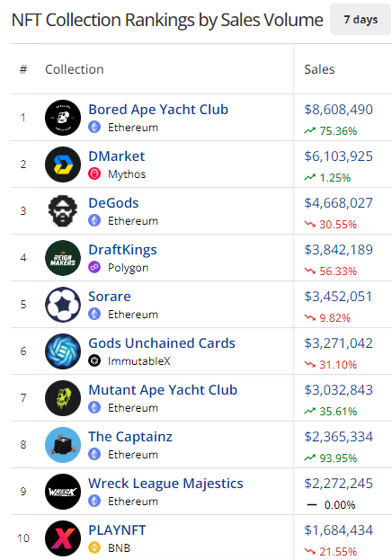Screen dimensions: 392x560
Task: Open the Mutant Ape Yacht Club icon
Action: (63, 398)
